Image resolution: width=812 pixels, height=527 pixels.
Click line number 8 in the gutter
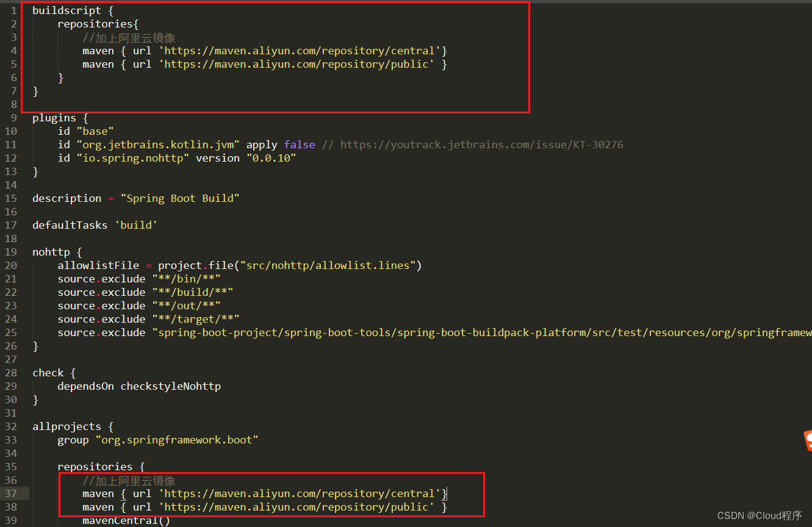pos(13,104)
